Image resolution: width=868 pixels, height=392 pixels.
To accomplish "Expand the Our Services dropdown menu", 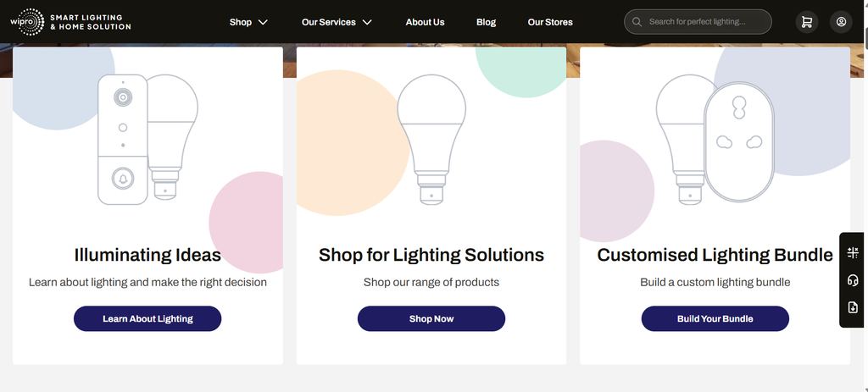I will tap(337, 22).
